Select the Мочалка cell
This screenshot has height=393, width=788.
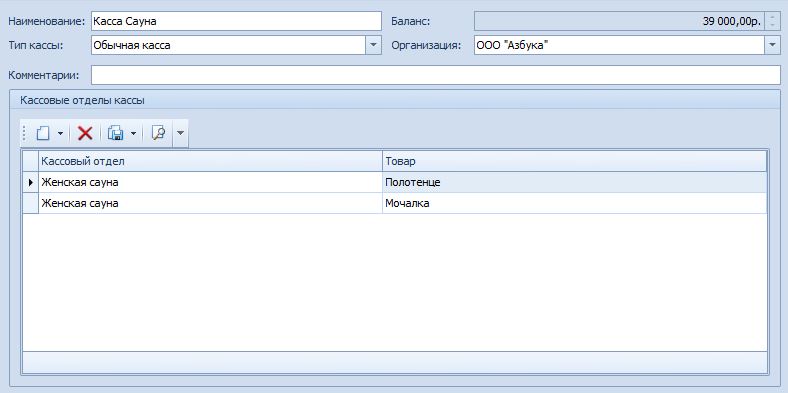pos(574,204)
